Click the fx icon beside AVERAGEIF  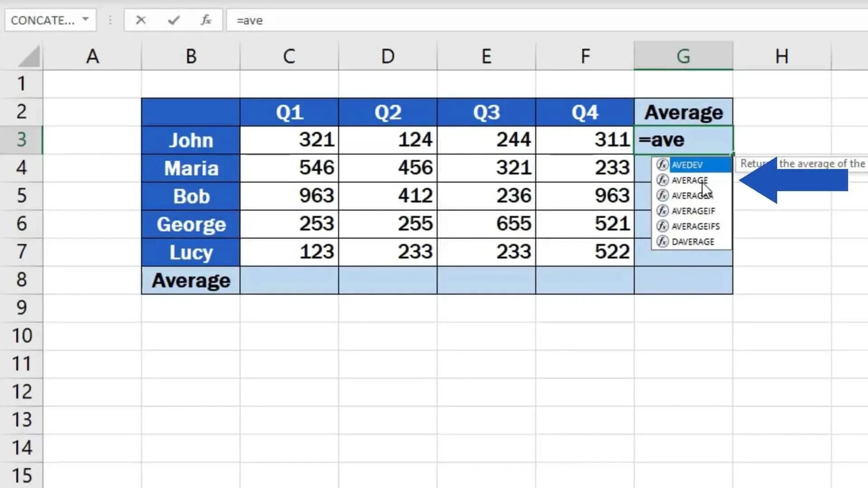pyautogui.click(x=662, y=211)
